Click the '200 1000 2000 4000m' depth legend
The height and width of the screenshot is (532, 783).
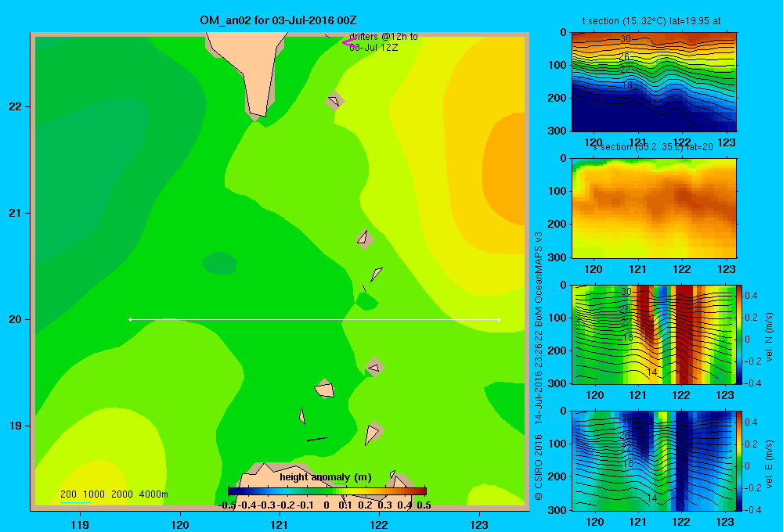[x=114, y=494]
